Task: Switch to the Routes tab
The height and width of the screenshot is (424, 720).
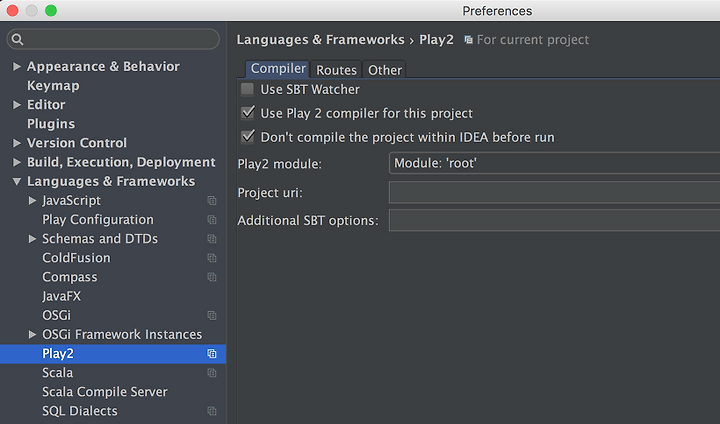Action: coord(336,70)
